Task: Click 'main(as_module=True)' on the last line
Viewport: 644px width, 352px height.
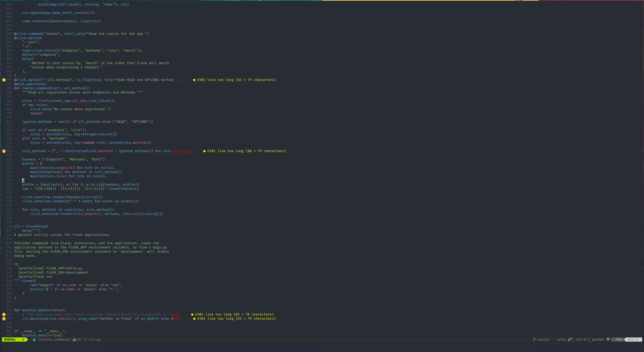Action: [42, 335]
